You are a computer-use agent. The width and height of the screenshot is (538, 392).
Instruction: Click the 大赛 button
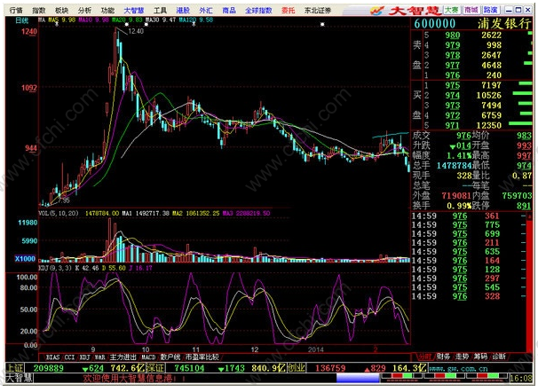(x=452, y=10)
